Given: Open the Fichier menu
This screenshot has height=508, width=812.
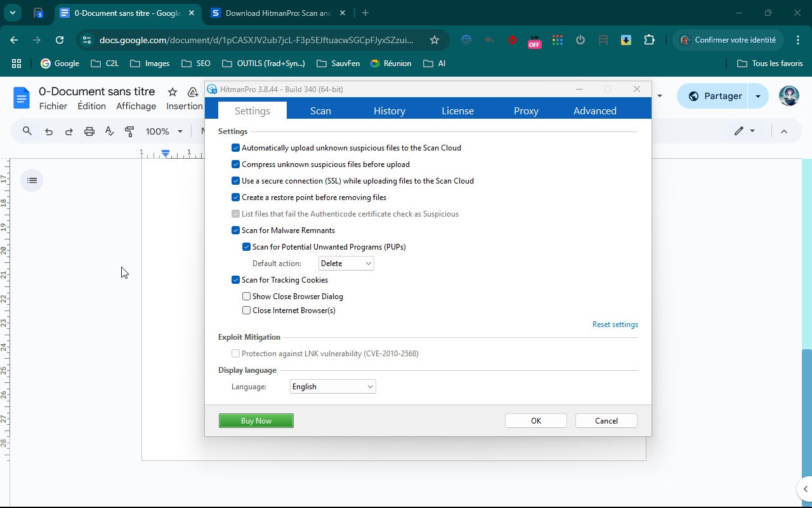Looking at the screenshot, I should [x=53, y=106].
